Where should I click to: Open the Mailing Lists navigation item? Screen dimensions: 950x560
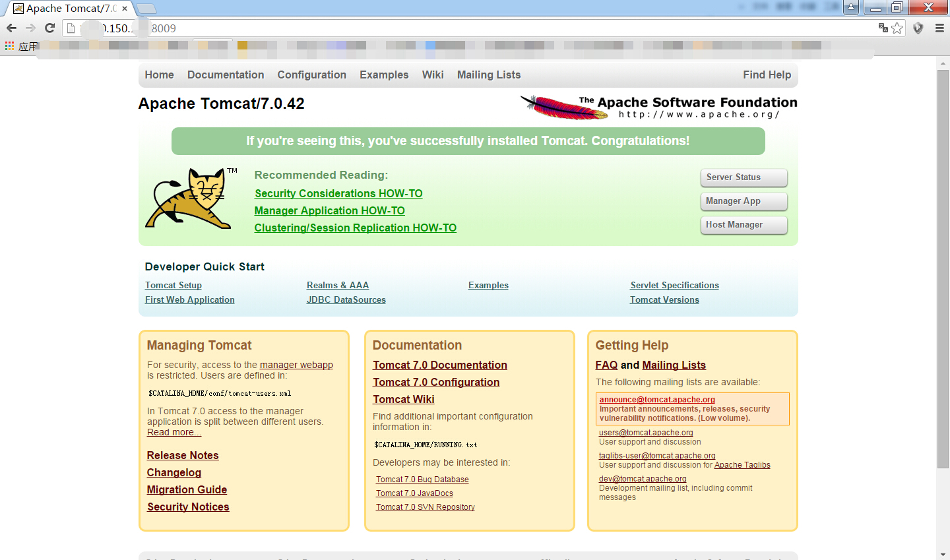pos(489,75)
